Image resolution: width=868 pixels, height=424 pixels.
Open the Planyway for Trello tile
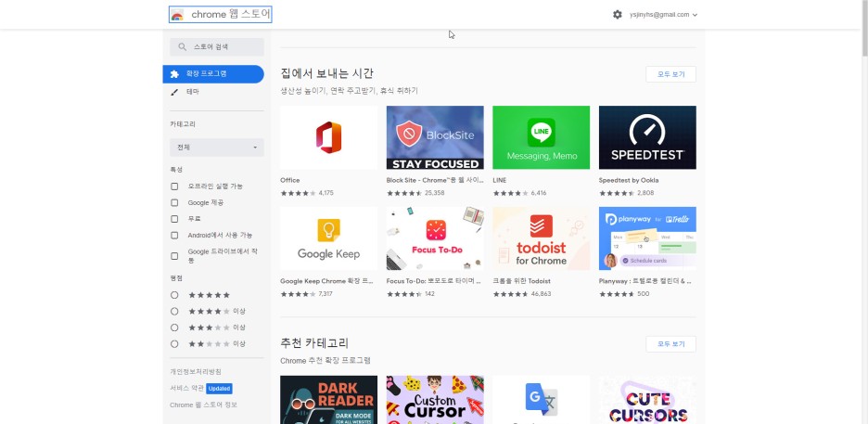[647, 238]
